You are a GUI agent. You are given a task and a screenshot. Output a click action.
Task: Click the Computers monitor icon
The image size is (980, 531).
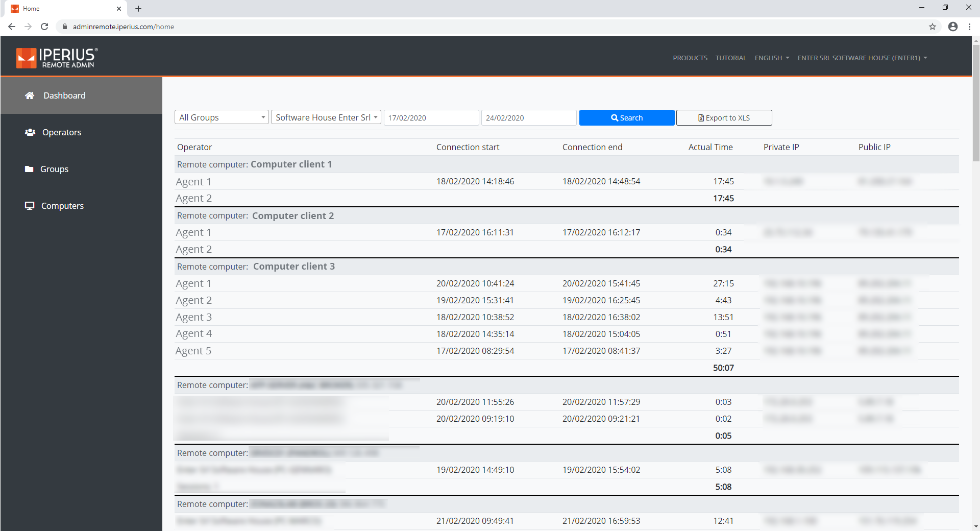coord(30,206)
